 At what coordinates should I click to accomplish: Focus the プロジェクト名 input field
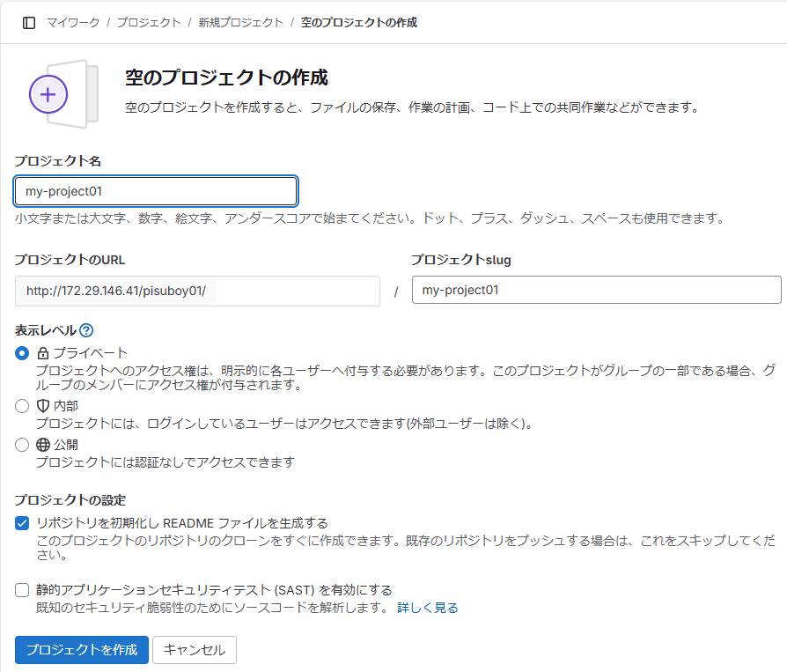(x=156, y=191)
